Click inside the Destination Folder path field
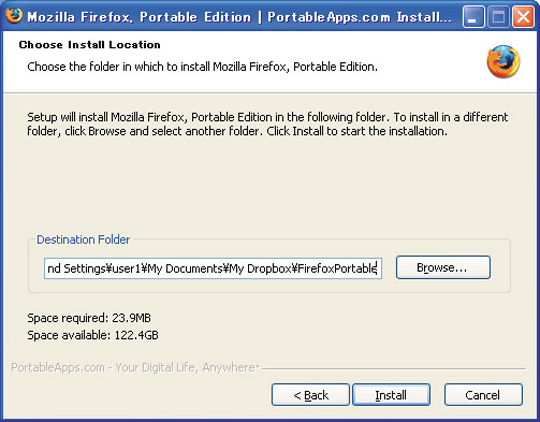 pyautogui.click(x=213, y=268)
